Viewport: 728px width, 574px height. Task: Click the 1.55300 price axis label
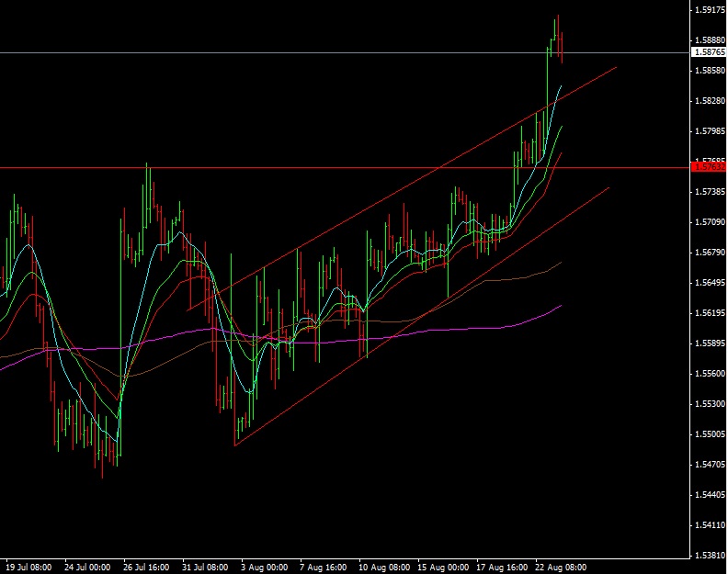pos(710,404)
